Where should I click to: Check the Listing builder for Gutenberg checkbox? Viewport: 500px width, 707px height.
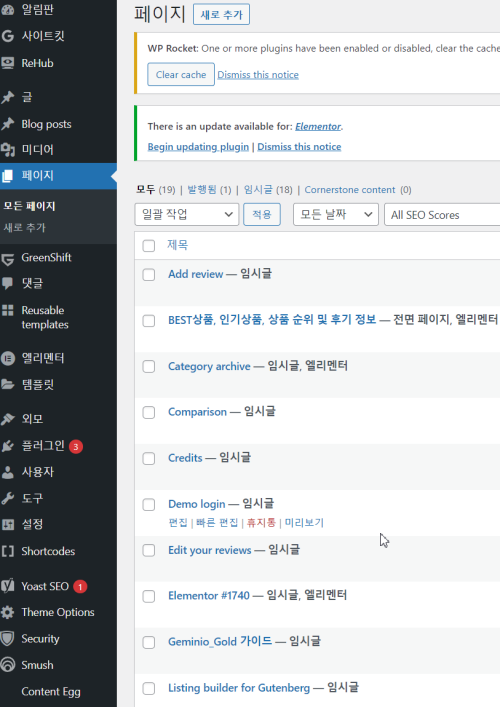coord(149,689)
